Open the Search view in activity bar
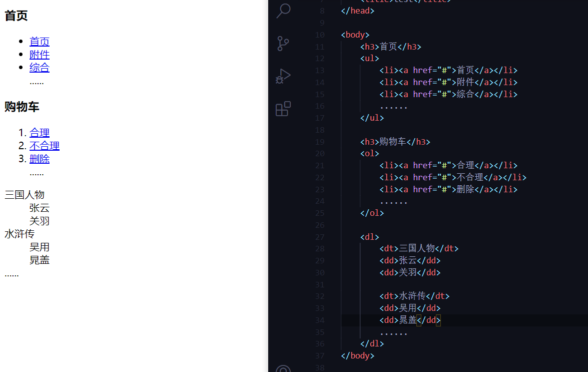This screenshot has width=588, height=372. pyautogui.click(x=284, y=11)
